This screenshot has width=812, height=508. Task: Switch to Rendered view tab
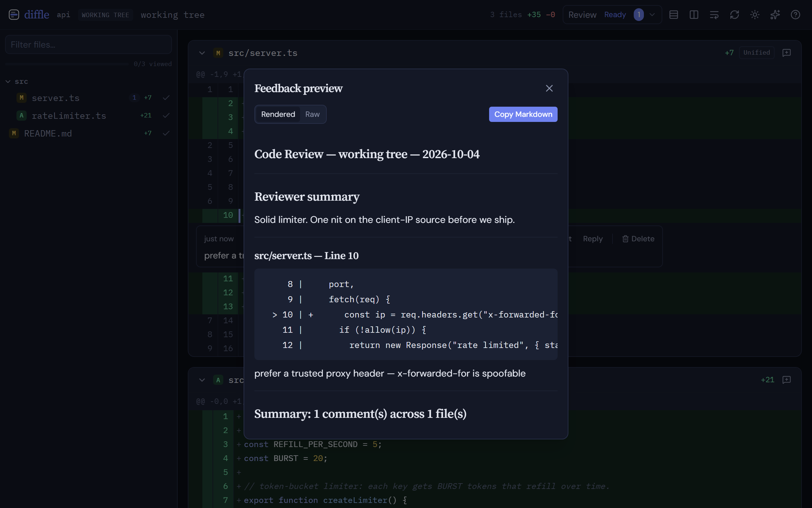tap(278, 114)
